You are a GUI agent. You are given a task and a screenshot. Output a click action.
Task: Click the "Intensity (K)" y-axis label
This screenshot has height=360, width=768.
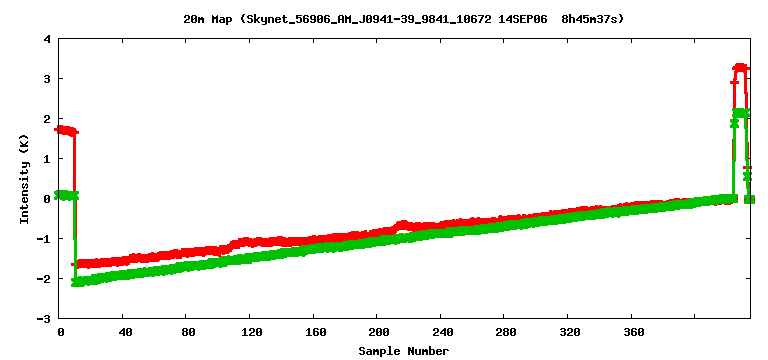tap(24, 178)
